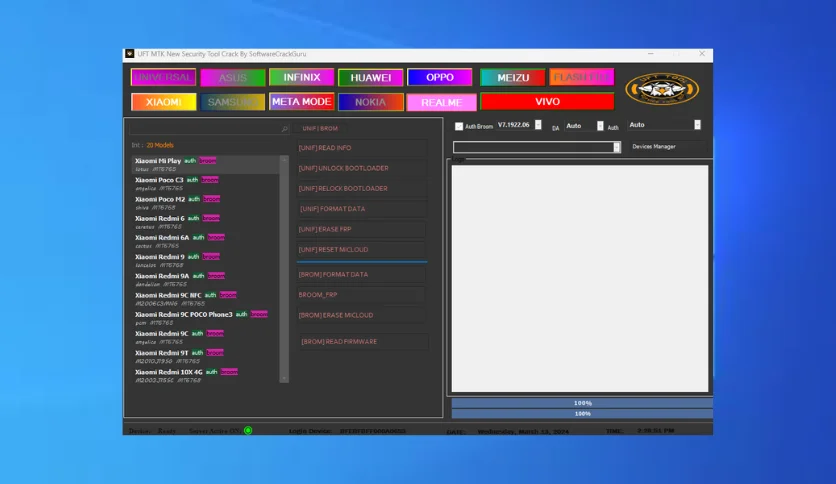Click the lower 100% progress bar

[x=582, y=414]
